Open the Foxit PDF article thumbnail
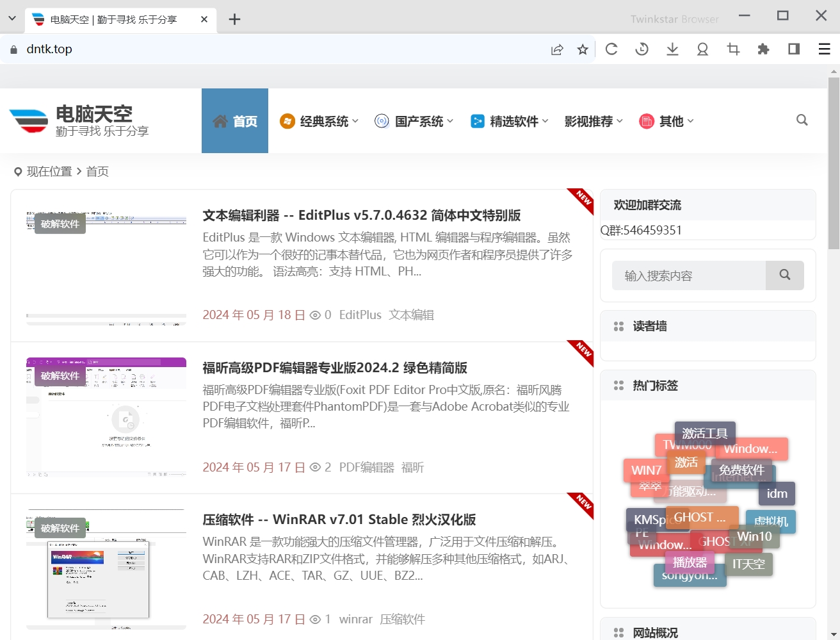 [106, 417]
